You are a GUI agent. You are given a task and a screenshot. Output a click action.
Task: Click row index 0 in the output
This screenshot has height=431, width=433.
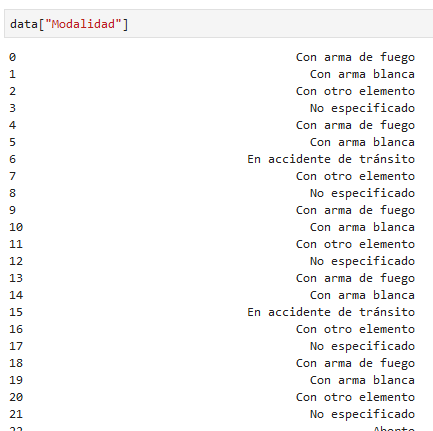point(12,57)
